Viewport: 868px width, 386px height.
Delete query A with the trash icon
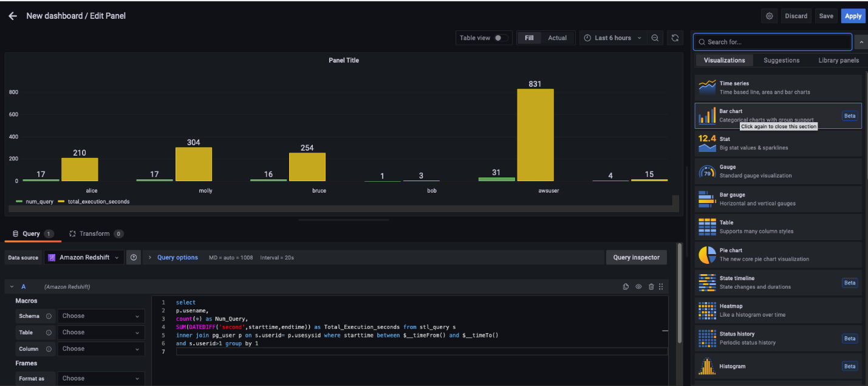tap(651, 286)
